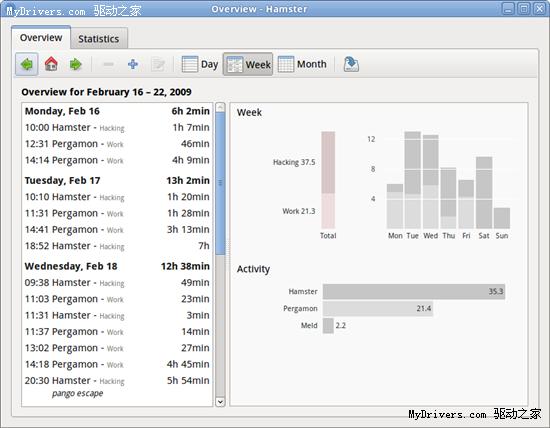Click the Pergamon 21.4 activity bar
550x428 pixels.
point(378,308)
